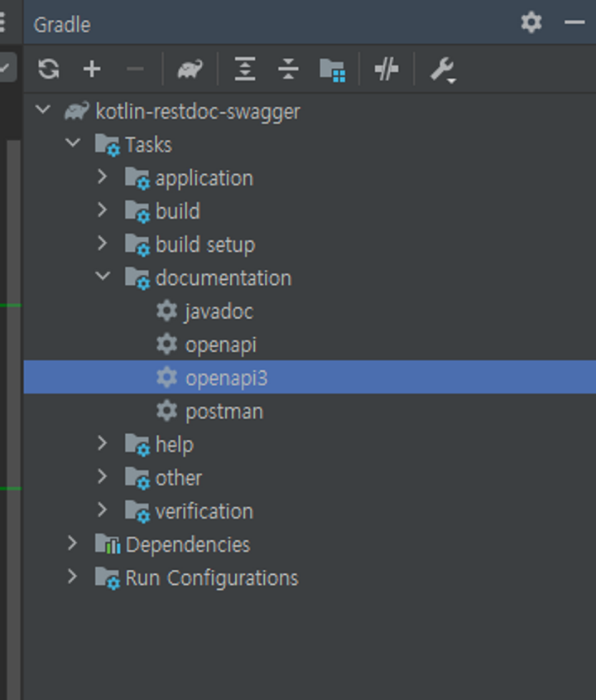Click the application folder label

point(204,179)
